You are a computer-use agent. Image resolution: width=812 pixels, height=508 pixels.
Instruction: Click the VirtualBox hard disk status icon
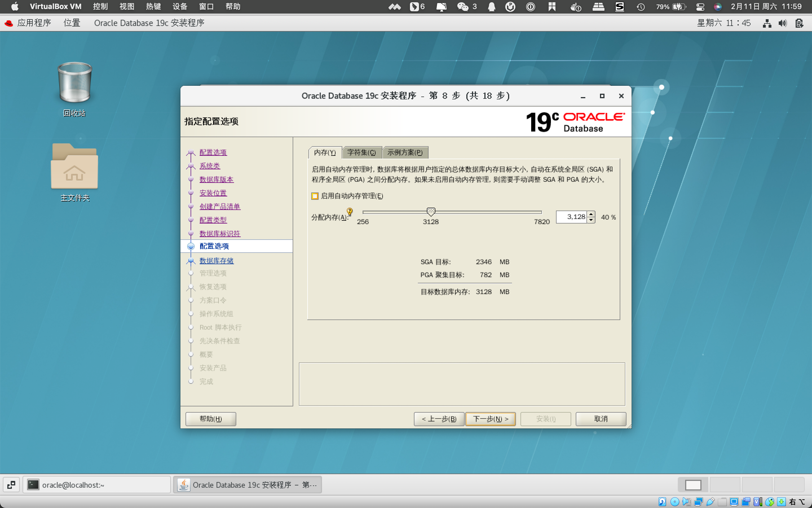pyautogui.click(x=662, y=502)
